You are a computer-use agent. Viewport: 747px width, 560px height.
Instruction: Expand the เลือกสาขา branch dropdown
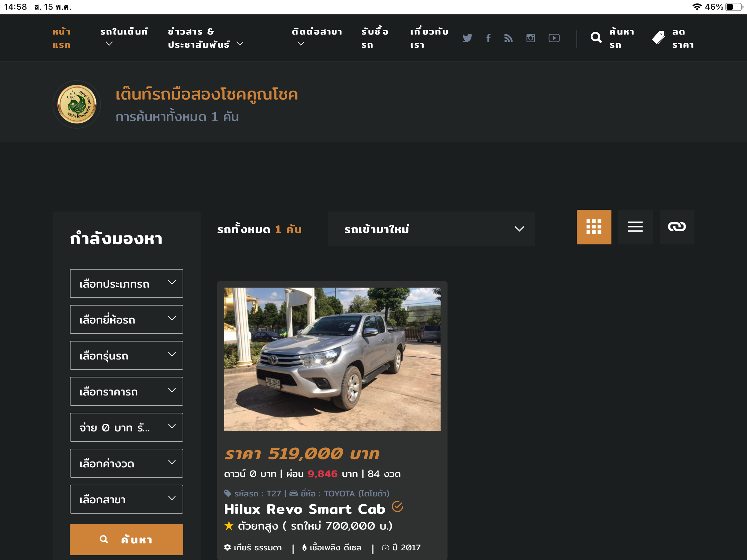(126, 499)
